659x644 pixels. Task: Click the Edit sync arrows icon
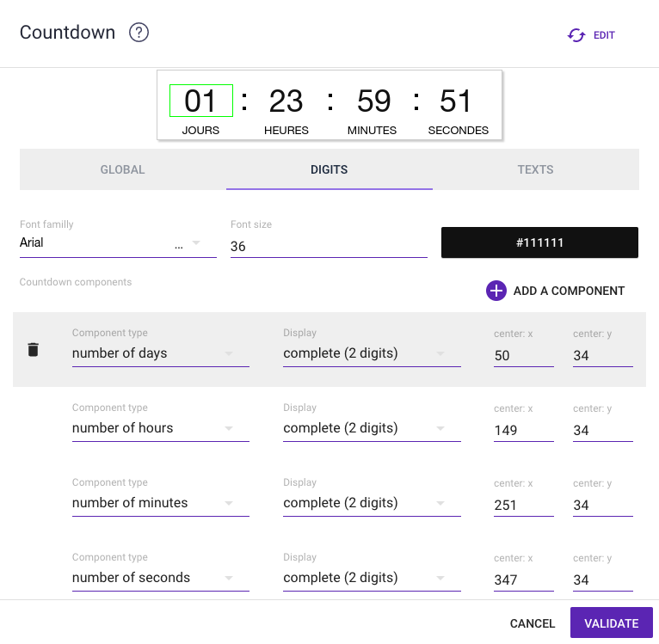pos(576,35)
